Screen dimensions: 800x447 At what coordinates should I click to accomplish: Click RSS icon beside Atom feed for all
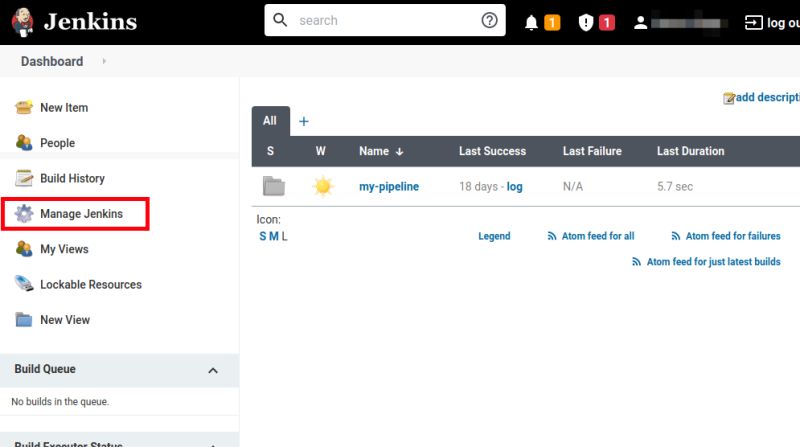coord(552,236)
